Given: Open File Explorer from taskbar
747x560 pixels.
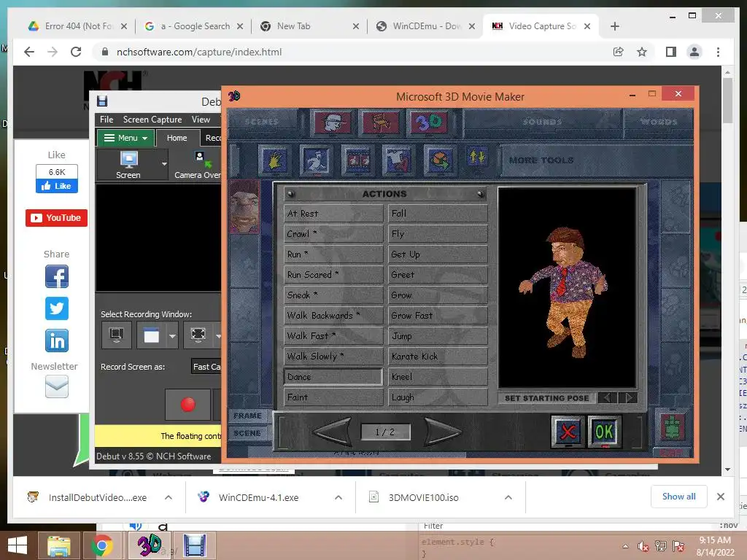Looking at the screenshot, I should click(x=58, y=546).
